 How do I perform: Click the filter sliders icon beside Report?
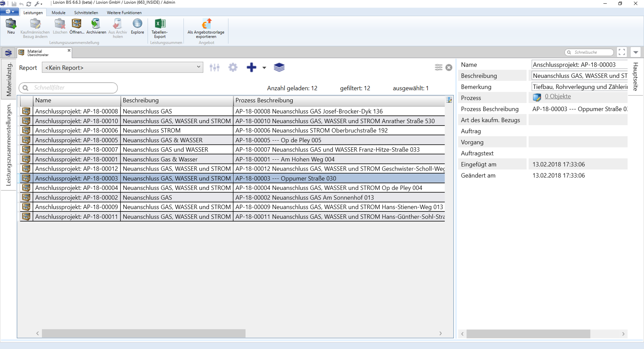coord(214,67)
